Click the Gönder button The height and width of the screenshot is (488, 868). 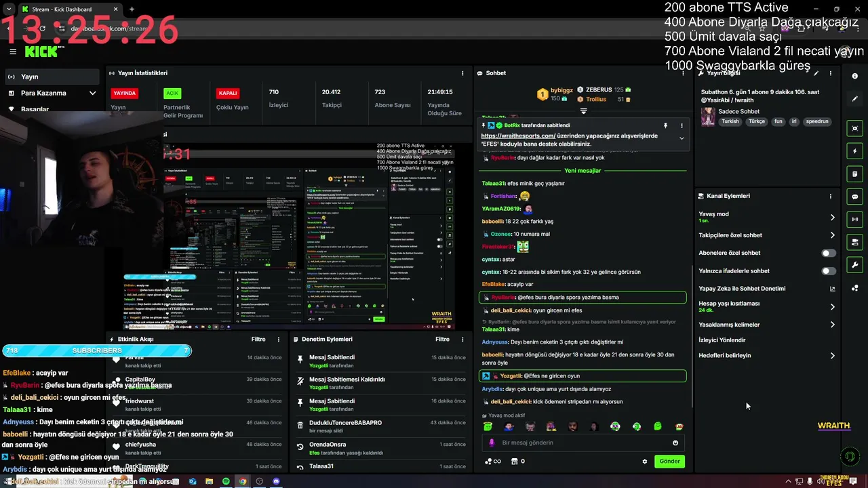pyautogui.click(x=669, y=461)
